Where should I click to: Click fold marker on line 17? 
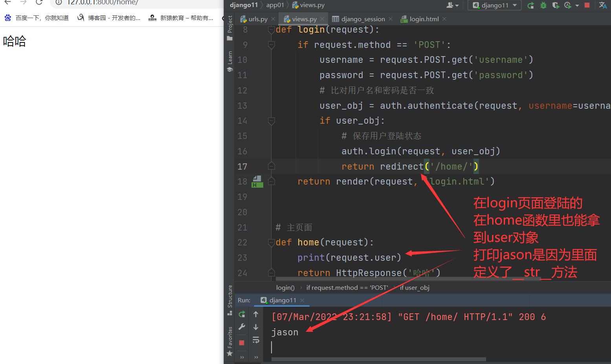click(x=271, y=166)
